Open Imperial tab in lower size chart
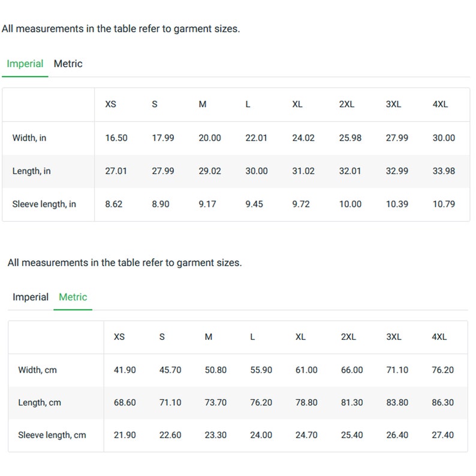476x476 pixels. coord(31,297)
